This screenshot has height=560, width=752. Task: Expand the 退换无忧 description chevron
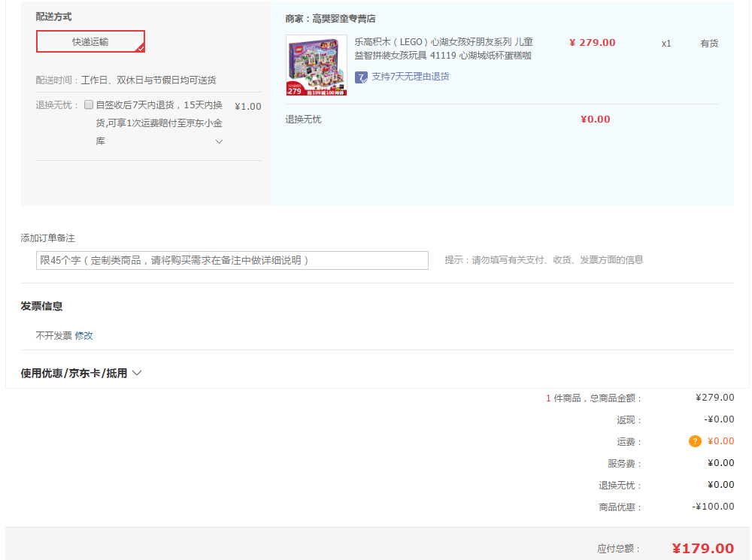pyautogui.click(x=219, y=141)
